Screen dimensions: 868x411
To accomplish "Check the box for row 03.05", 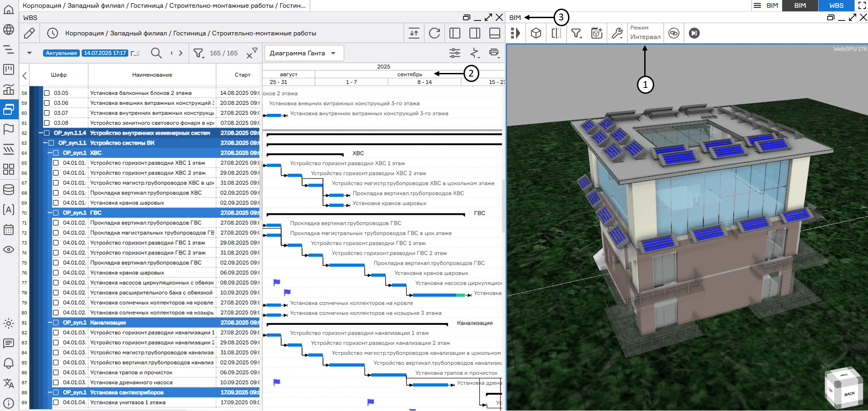I will (x=47, y=93).
